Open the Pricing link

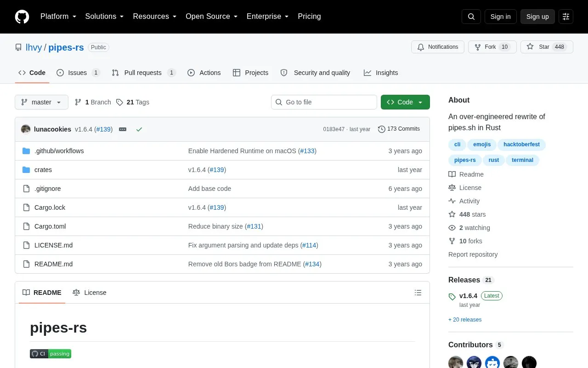click(x=309, y=17)
